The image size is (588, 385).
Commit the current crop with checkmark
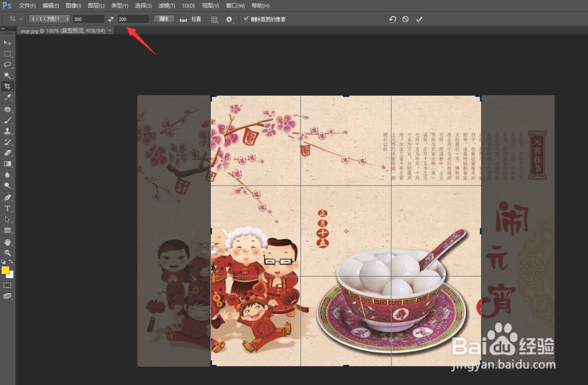(419, 19)
